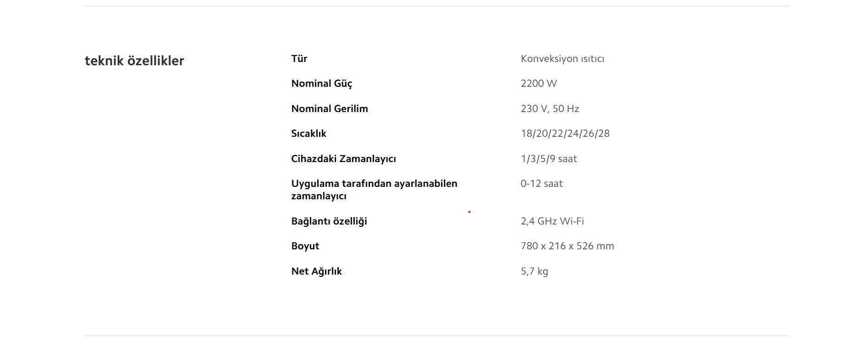Click the "0-12 saat" value
Viewport: 868px width, 343px height.
click(542, 184)
